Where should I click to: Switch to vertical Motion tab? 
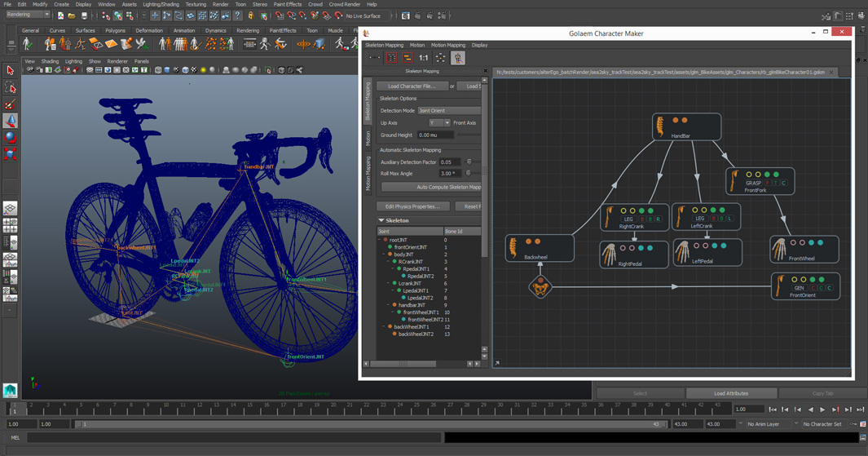pyautogui.click(x=368, y=139)
